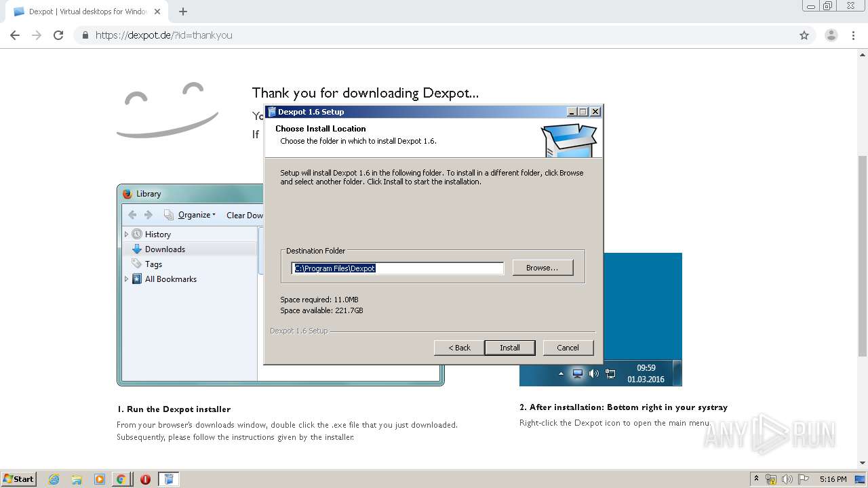
Task: Click the red Opera-style taskbar icon
Action: click(x=145, y=479)
